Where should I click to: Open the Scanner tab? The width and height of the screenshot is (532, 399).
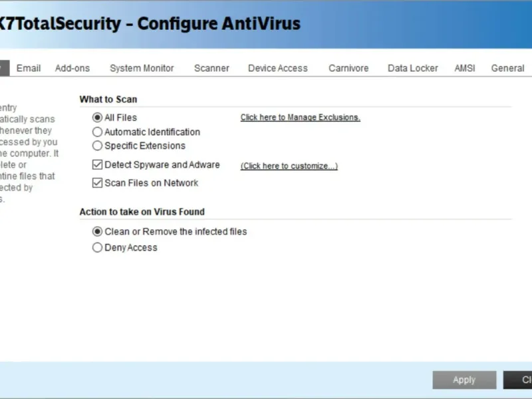(x=211, y=68)
